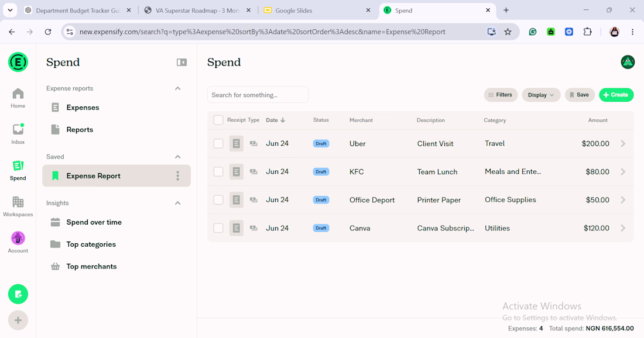Click the gray plus circle button
644x338 pixels.
[x=18, y=320]
